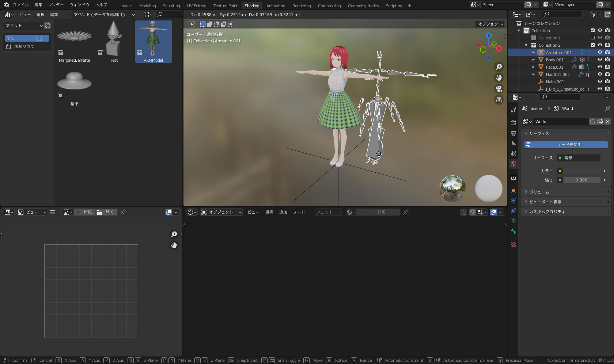
Task: Enable the Collection 1 checkbox in outliner
Action: pyautogui.click(x=593, y=38)
